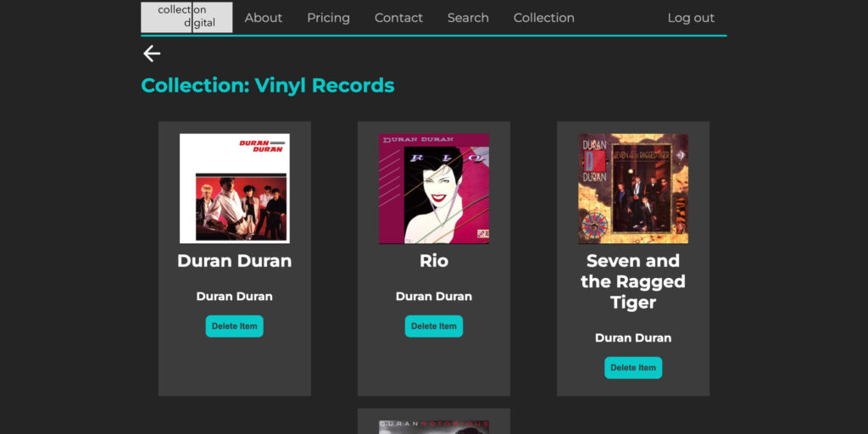Screen dimensions: 868x434
Task: Delete the Rio album item
Action: [x=434, y=326]
